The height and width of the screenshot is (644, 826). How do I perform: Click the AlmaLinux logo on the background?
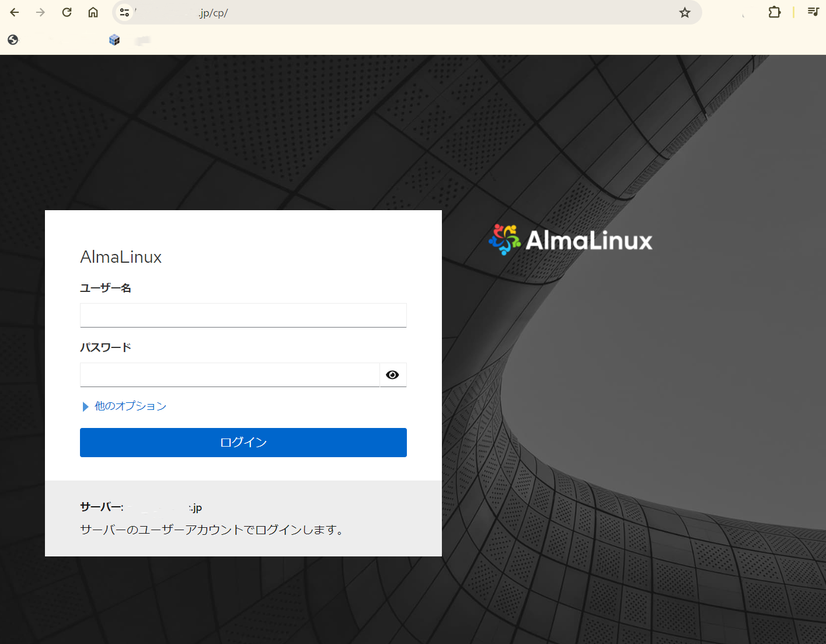click(x=570, y=239)
